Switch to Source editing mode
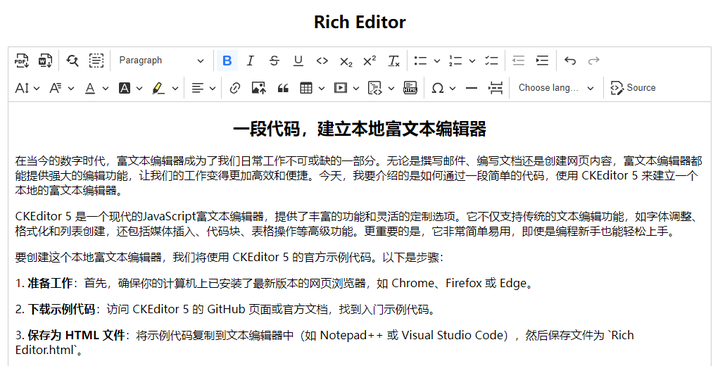This screenshot has height=366, width=720. point(633,88)
